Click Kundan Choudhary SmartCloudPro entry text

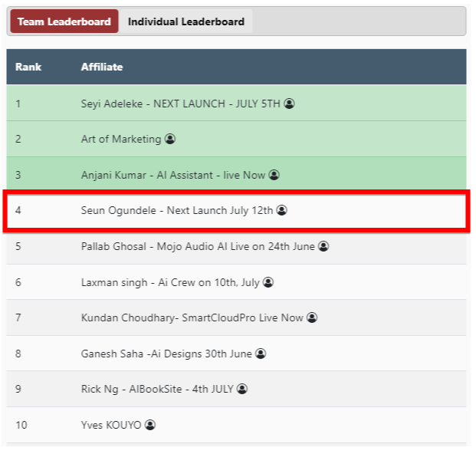click(x=192, y=317)
